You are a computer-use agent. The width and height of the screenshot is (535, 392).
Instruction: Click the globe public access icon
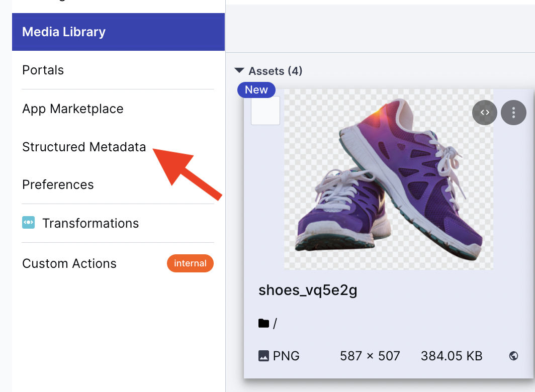click(x=513, y=356)
